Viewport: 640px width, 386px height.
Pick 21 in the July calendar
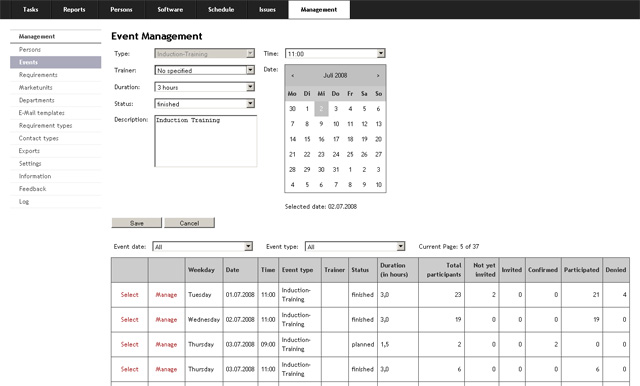coord(292,154)
